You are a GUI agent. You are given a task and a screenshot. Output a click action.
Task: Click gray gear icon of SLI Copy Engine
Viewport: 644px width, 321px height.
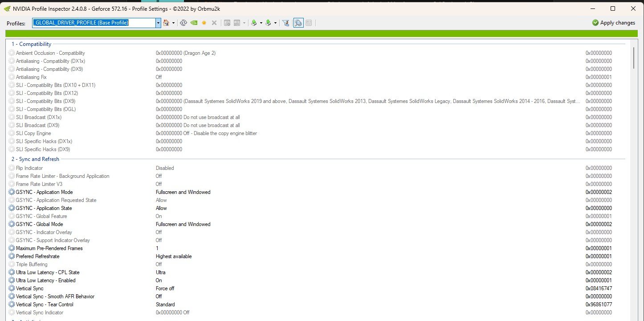tap(12, 133)
